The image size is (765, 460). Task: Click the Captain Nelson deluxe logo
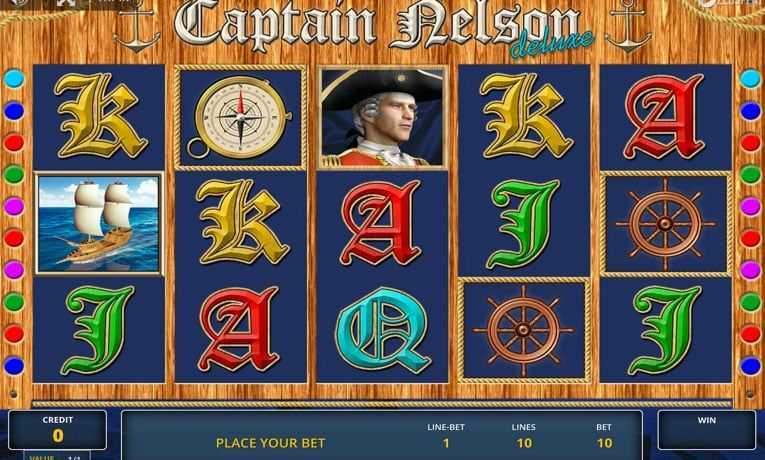click(383, 29)
